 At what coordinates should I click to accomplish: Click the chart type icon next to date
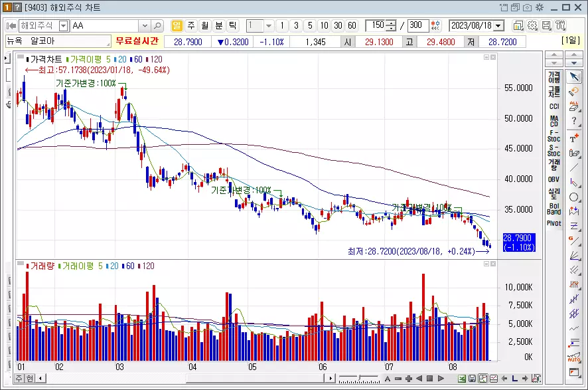[x=518, y=25]
